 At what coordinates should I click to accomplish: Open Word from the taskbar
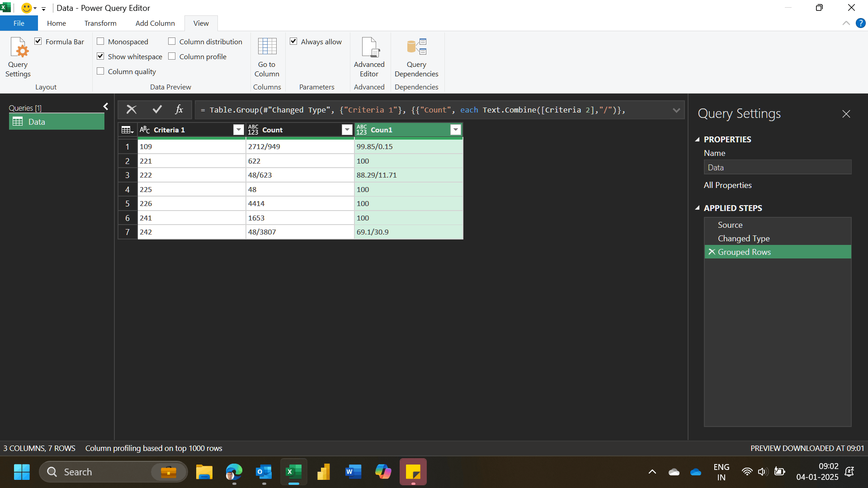click(354, 472)
